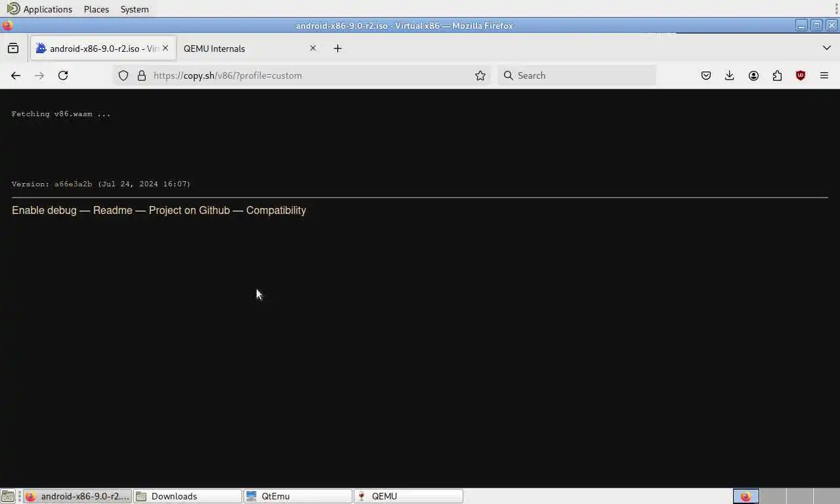Switch to the QEMU Internals tab
840x504 pixels.
pyautogui.click(x=249, y=49)
